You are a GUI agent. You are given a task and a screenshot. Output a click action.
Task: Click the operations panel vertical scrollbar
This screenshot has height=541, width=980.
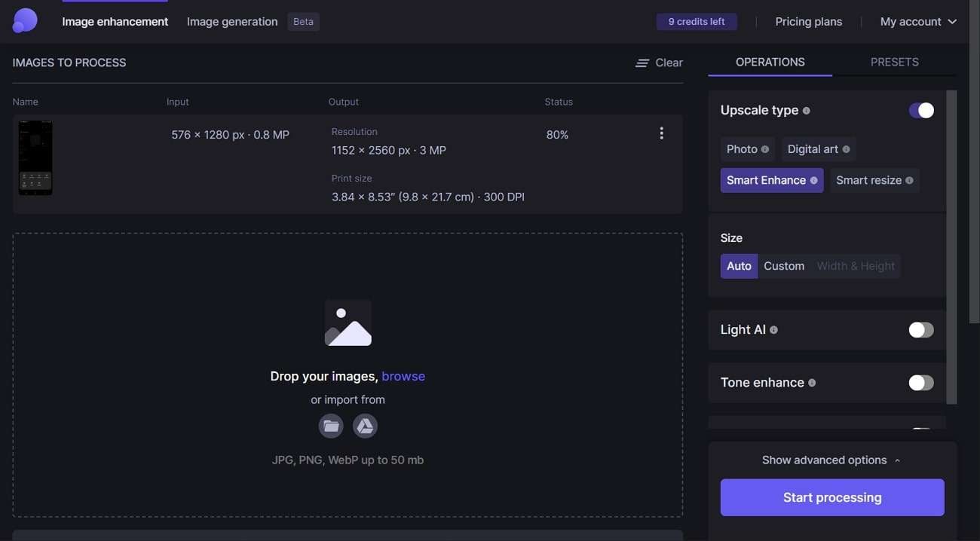[x=951, y=247]
